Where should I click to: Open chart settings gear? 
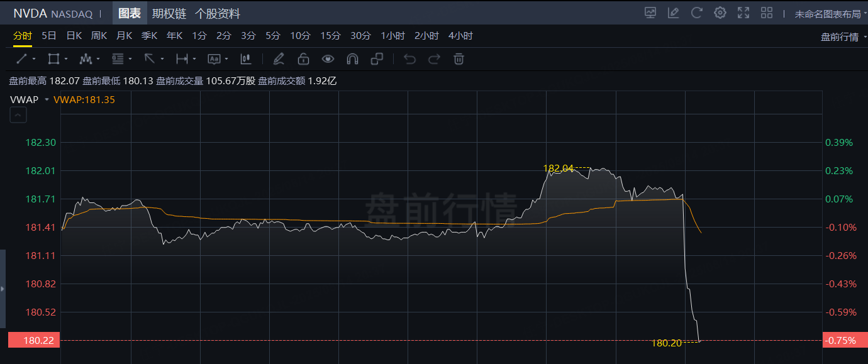click(720, 13)
